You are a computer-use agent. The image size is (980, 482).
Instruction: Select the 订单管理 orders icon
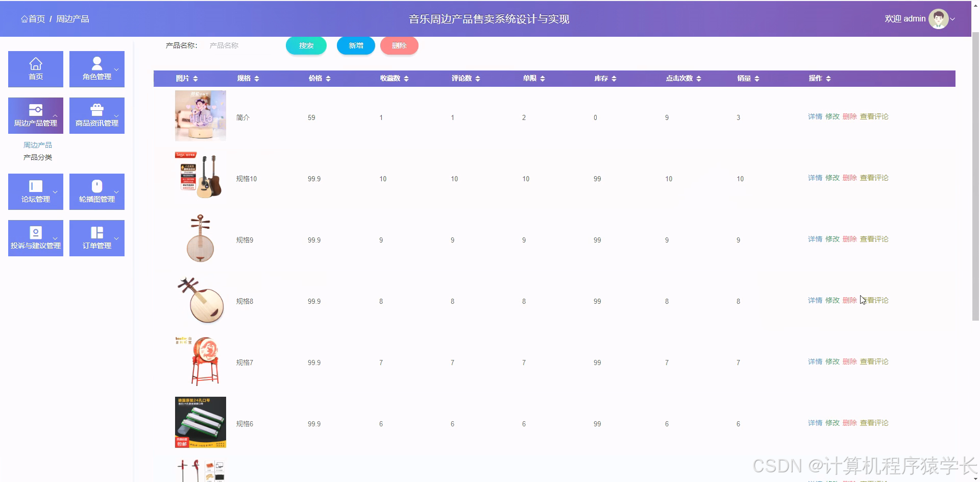coord(96,232)
